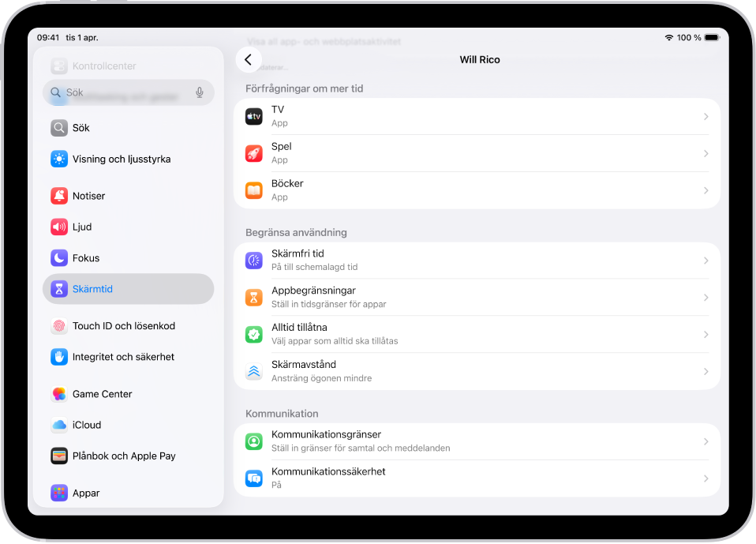Tap the battery status icon
Image resolution: width=756 pixels, height=544 pixels.
tap(712, 38)
